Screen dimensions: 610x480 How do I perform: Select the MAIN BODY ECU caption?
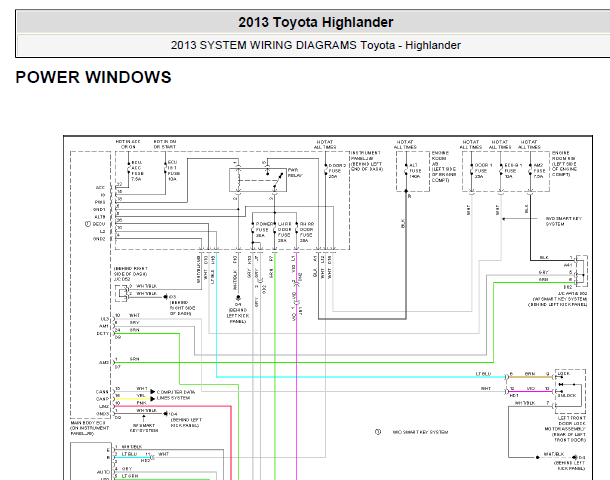tap(90, 428)
